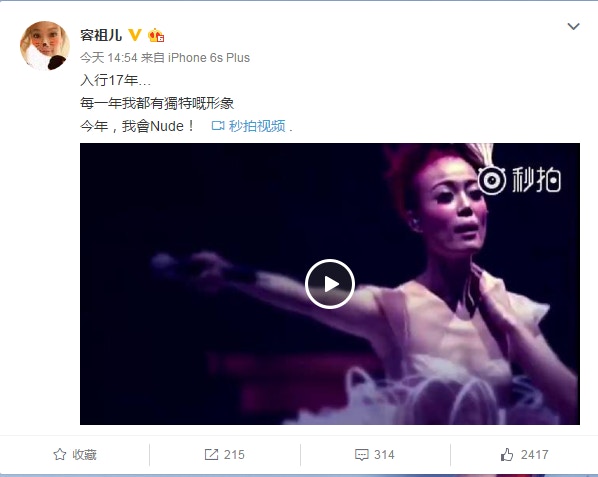Click the iPhone 6s Plus source link
This screenshot has width=598, height=477.
pos(209,58)
